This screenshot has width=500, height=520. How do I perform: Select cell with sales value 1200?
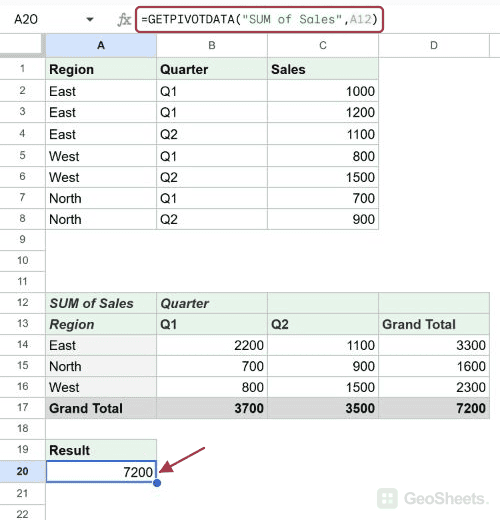tap(323, 112)
